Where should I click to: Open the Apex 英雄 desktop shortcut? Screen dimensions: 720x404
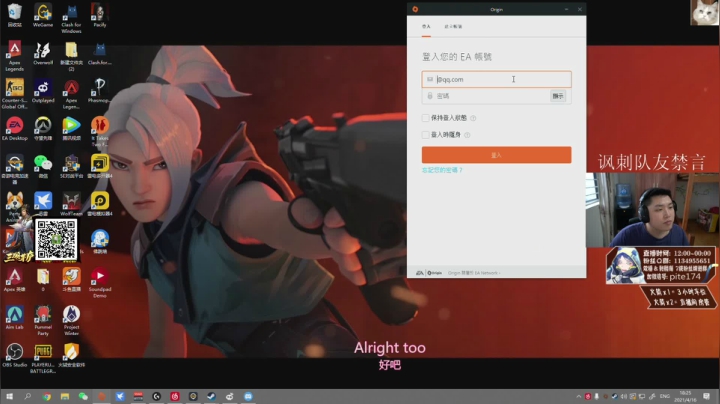[15, 279]
